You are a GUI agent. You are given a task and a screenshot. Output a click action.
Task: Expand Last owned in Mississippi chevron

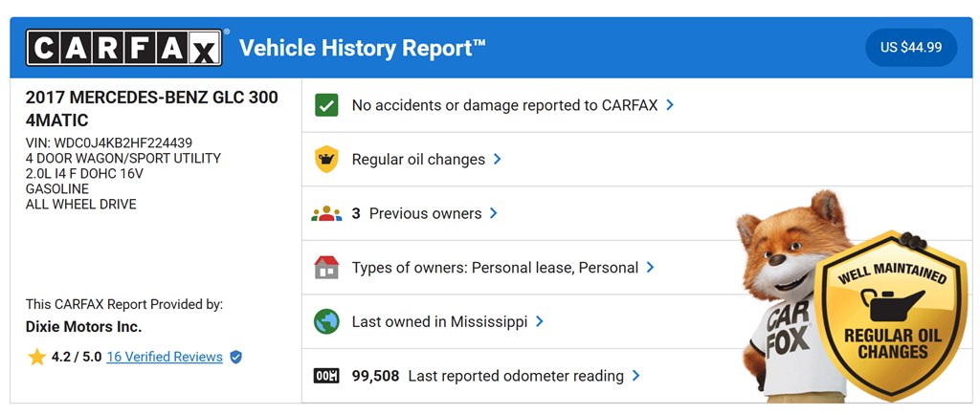pos(540,322)
